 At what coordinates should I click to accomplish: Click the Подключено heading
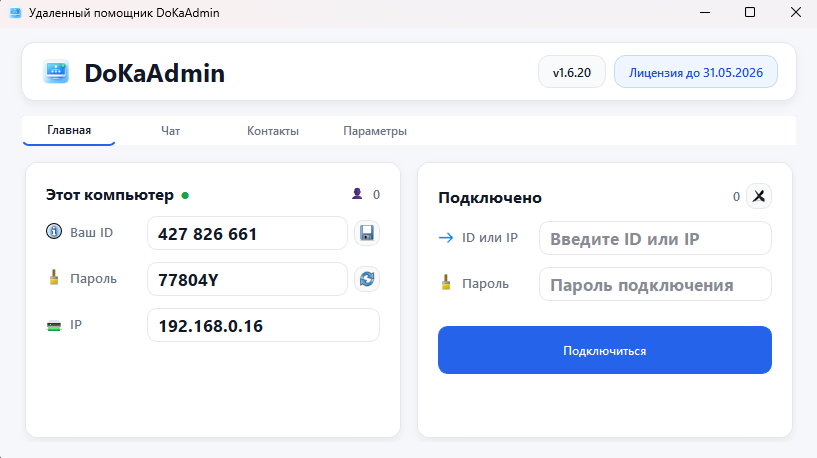click(x=490, y=197)
